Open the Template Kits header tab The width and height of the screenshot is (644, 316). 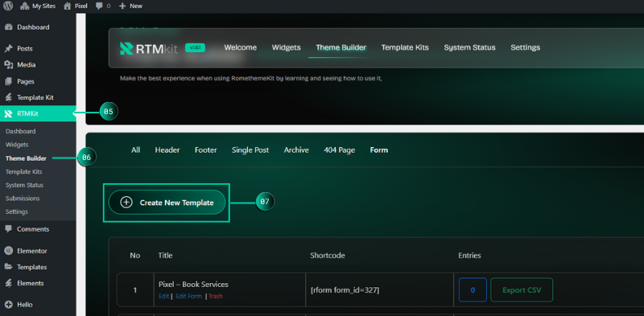(x=405, y=47)
